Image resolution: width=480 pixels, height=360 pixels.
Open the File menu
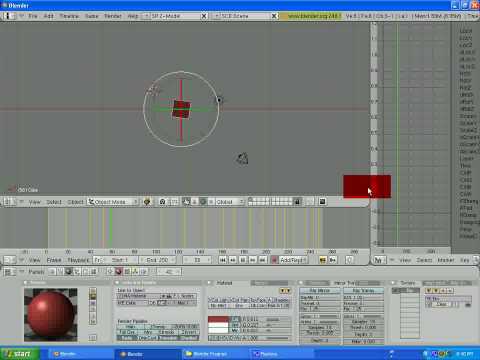point(33,16)
